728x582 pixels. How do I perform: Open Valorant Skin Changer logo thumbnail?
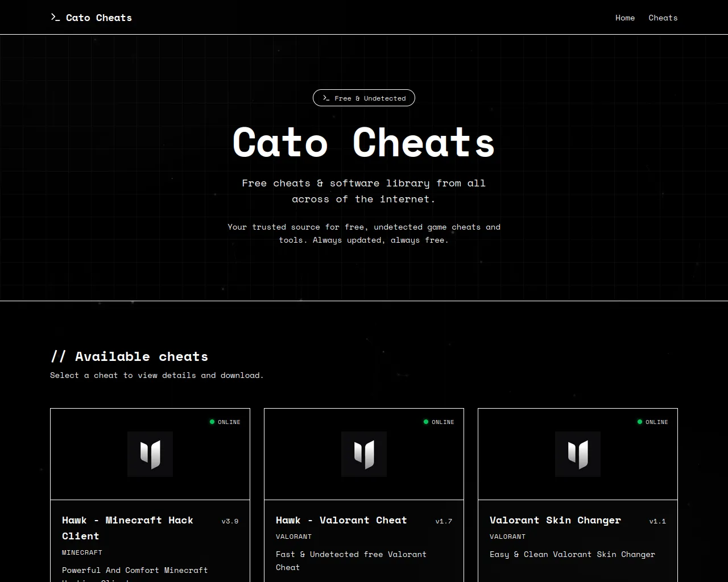point(578,454)
